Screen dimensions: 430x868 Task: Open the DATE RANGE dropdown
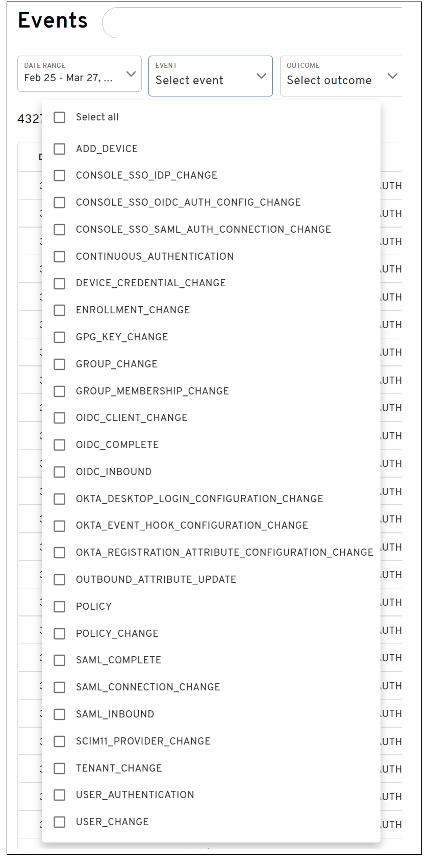click(x=80, y=75)
